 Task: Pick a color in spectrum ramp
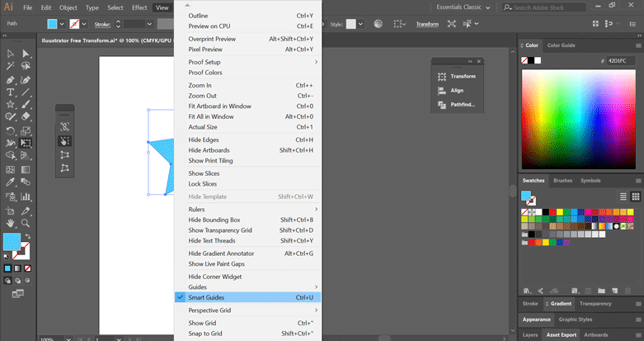click(x=578, y=119)
